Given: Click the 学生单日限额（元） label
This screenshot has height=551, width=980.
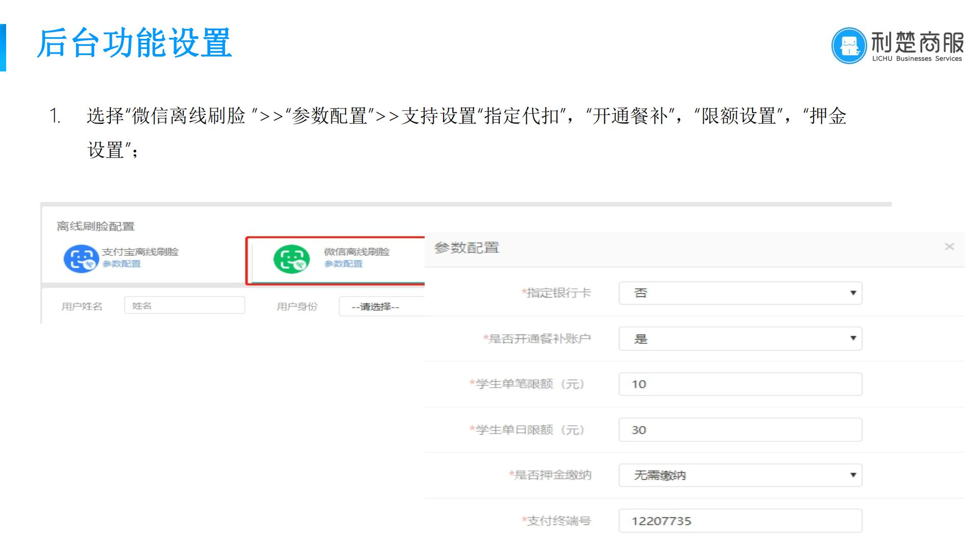Looking at the screenshot, I should click(527, 430).
